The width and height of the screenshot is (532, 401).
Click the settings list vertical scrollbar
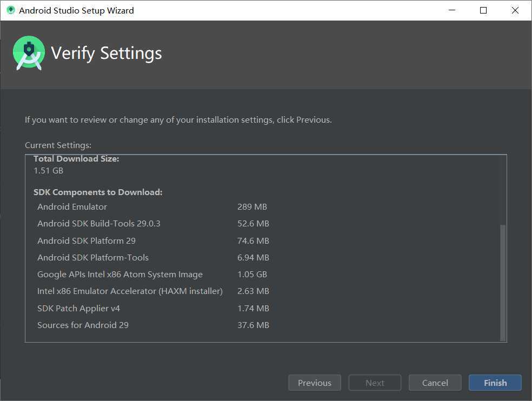pos(503,282)
